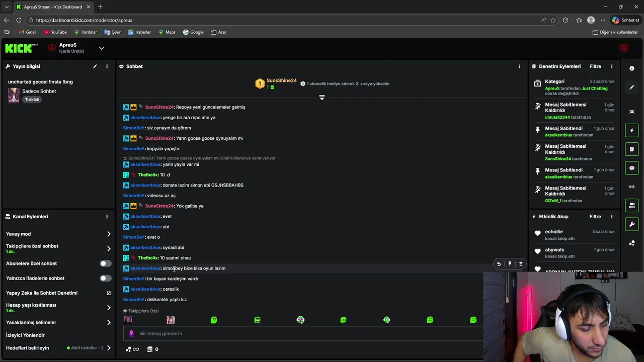Collapse pinned gift banner with arrow icon
This screenshot has height=362, width=644.
(322, 97)
